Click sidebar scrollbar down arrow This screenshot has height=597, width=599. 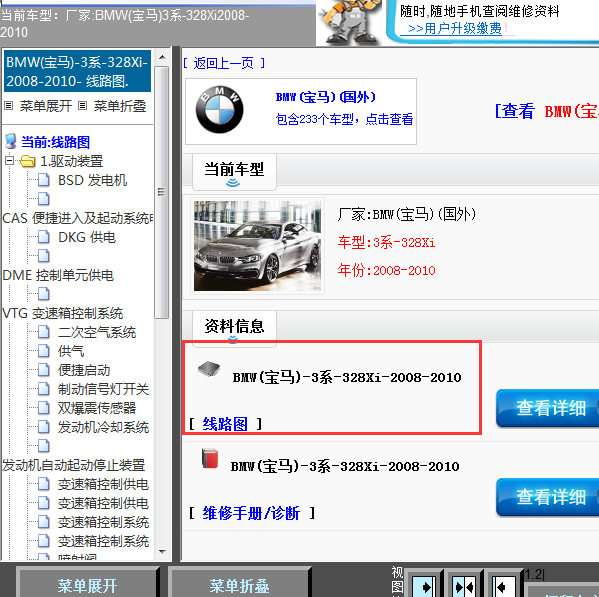click(162, 552)
